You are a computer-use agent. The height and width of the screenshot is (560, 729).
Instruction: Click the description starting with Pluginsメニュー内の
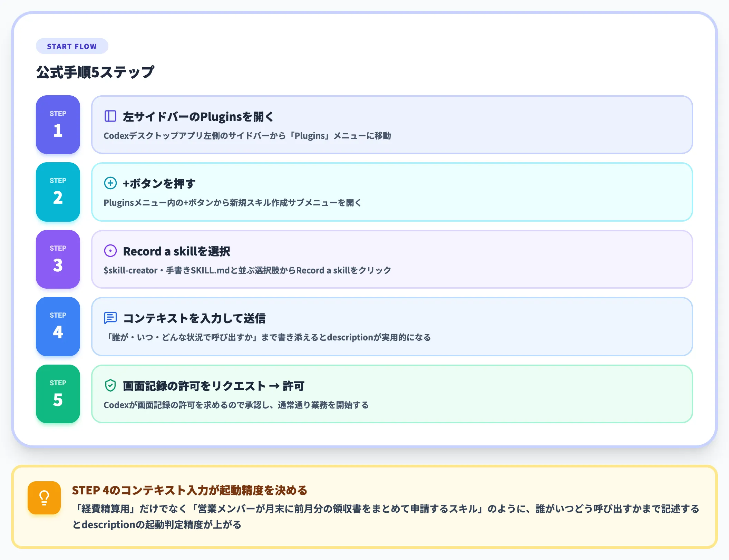(232, 203)
